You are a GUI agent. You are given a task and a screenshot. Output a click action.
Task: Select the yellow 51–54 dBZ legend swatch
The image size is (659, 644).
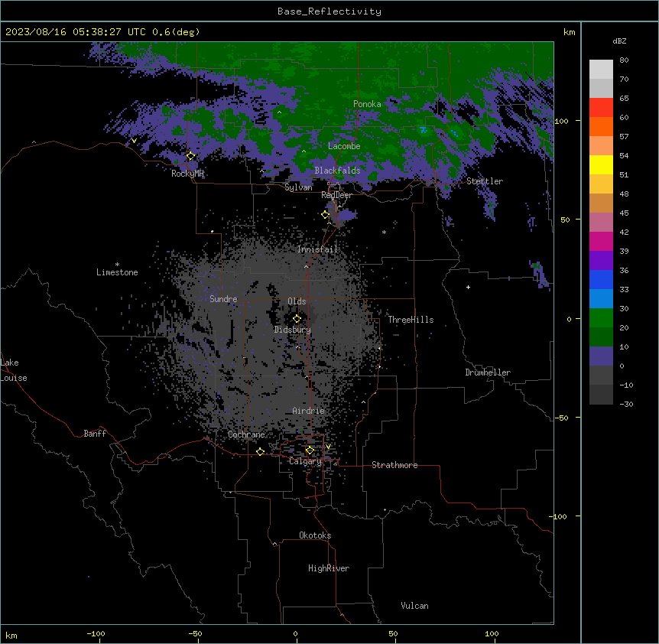click(x=601, y=164)
